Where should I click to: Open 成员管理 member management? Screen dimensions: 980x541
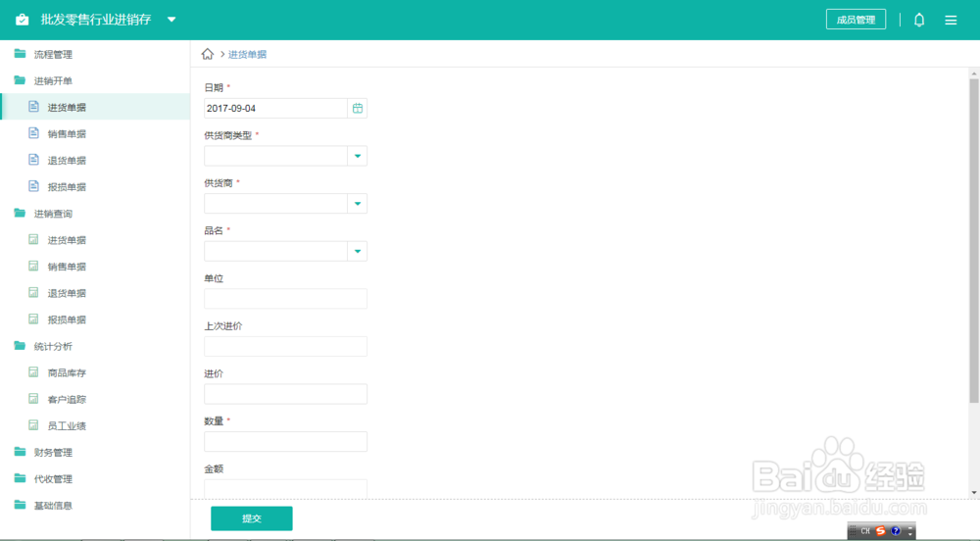(x=856, y=20)
